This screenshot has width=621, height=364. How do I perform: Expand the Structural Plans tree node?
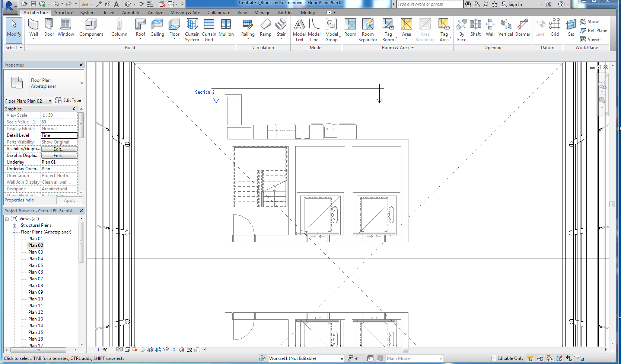click(x=14, y=225)
